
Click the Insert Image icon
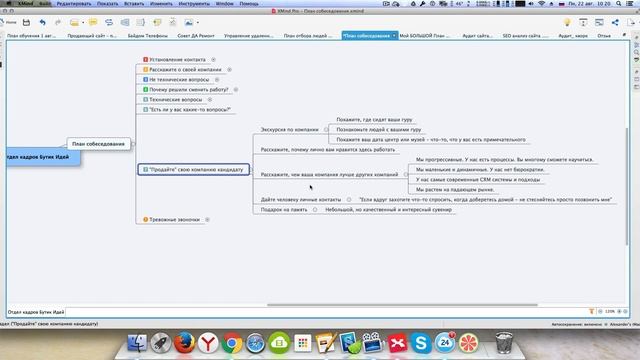tap(189, 22)
